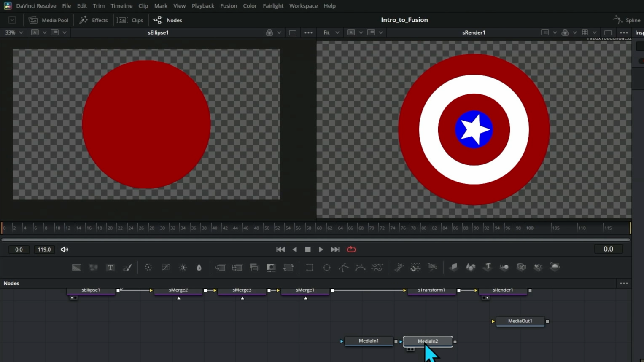Open the Effects library panel
Image resolution: width=644 pixels, height=362 pixels.
click(94, 20)
